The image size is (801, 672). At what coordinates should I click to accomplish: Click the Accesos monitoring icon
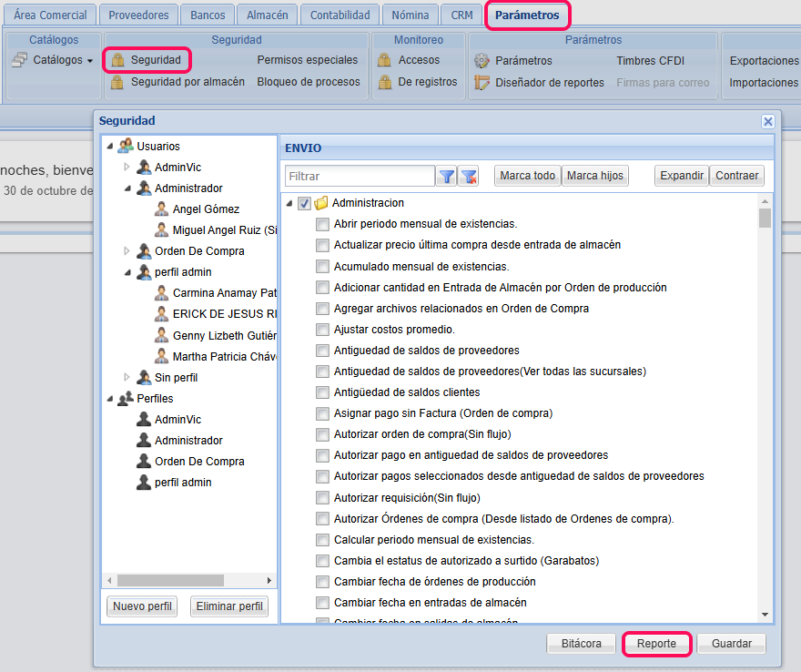point(385,60)
